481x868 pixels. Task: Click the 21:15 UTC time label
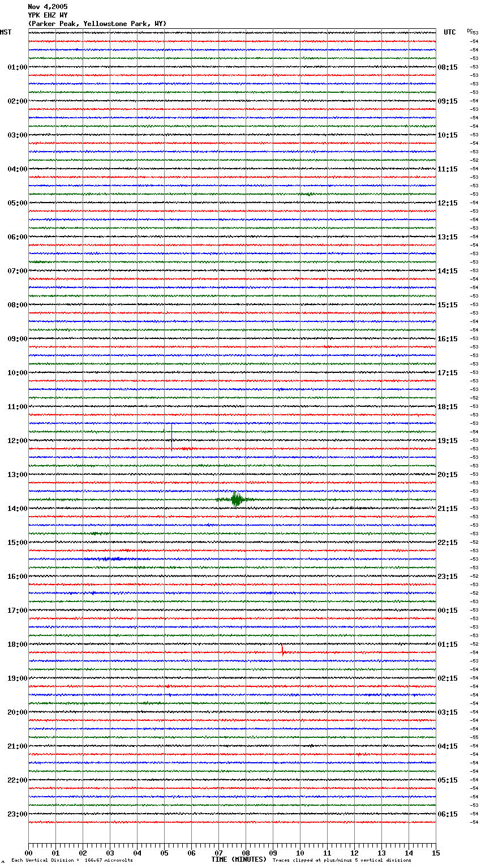pyautogui.click(x=448, y=509)
